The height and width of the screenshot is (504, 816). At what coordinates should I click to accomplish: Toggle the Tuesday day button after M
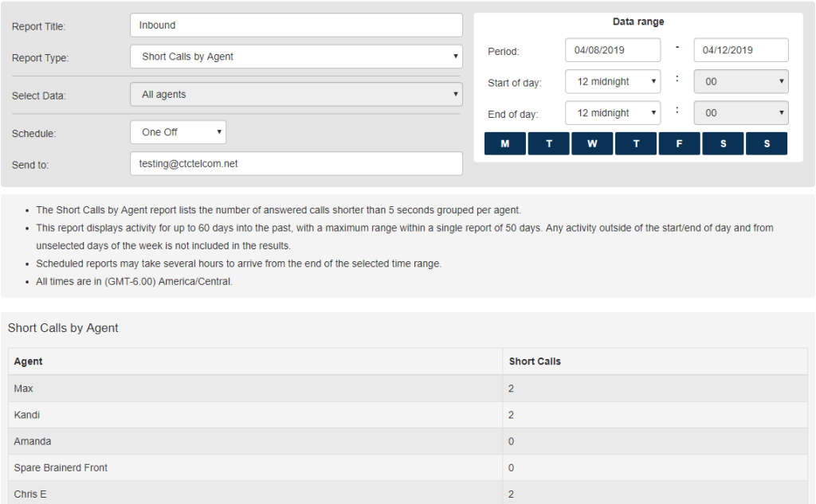point(548,143)
